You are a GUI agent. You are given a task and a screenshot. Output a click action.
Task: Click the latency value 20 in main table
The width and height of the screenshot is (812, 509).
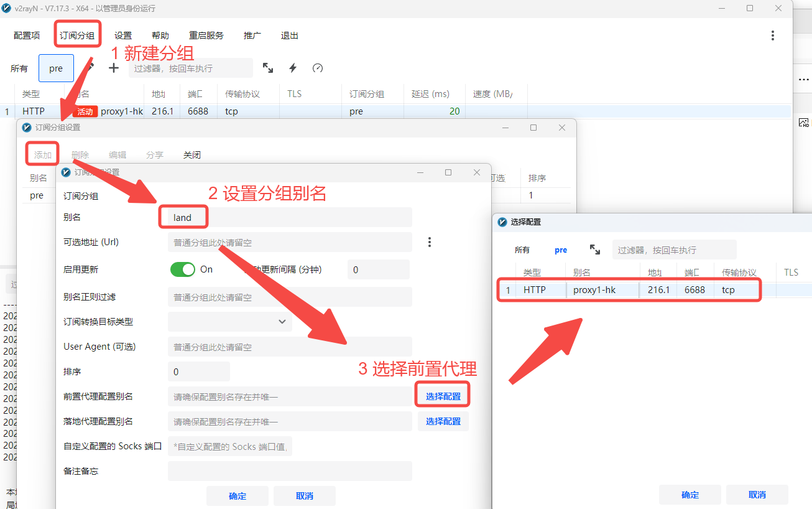point(454,111)
